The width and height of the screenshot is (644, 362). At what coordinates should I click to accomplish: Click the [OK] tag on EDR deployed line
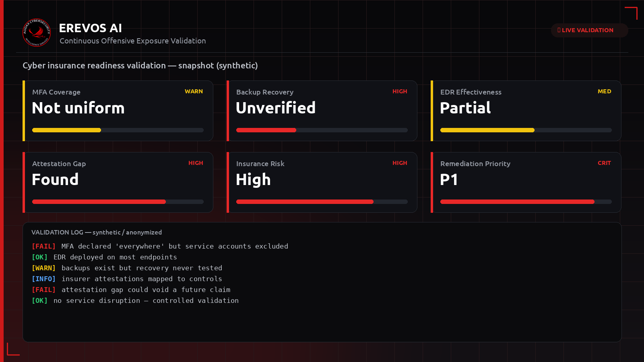pyautogui.click(x=40, y=257)
